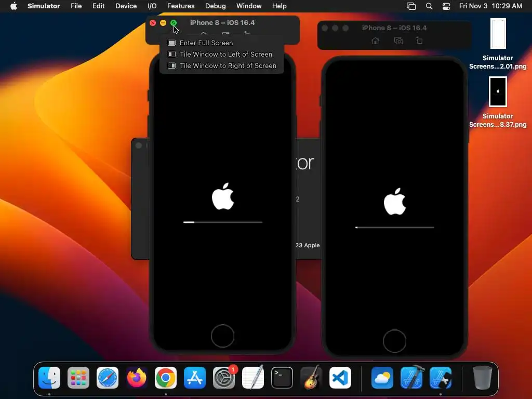
Task: Tap the home button on front iPhone 8
Action: point(222,336)
